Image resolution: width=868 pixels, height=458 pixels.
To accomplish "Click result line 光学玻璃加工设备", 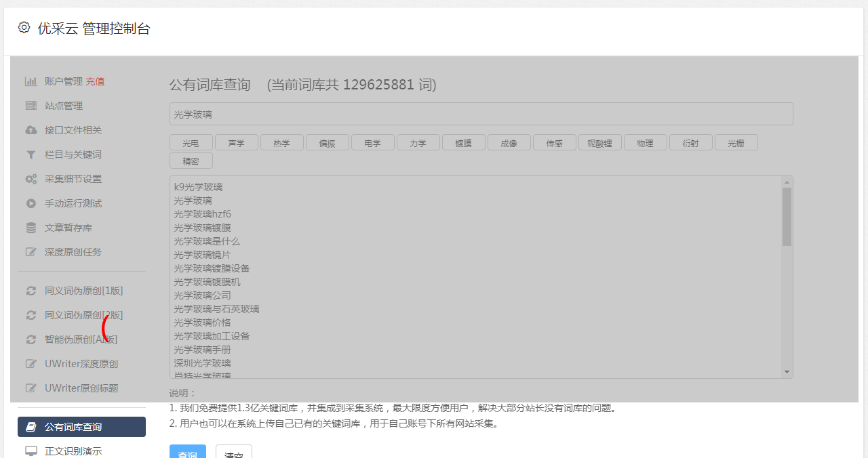I will [212, 336].
